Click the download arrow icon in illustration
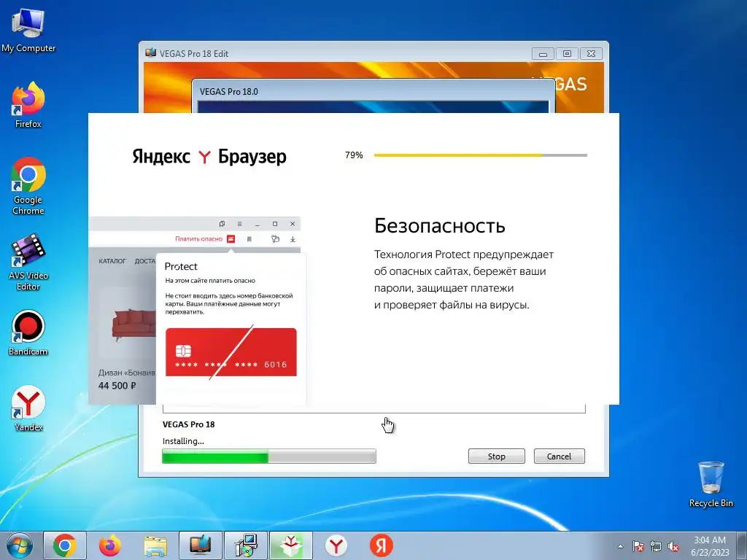 point(293,239)
